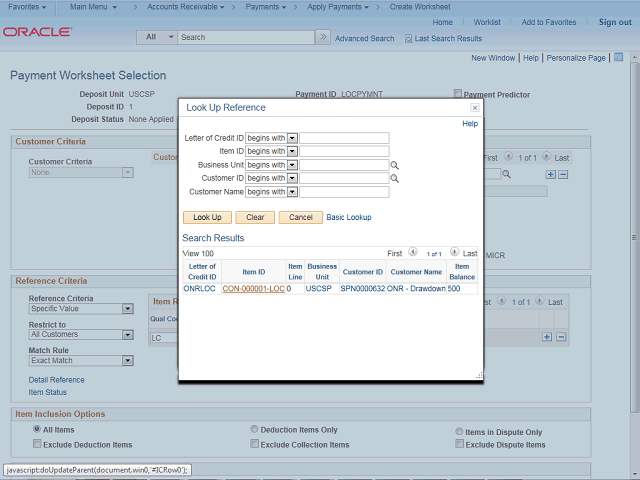Screen dimensions: 640x480
Task: Delete row in Customer Criteria grid
Action: pyautogui.click(x=563, y=174)
